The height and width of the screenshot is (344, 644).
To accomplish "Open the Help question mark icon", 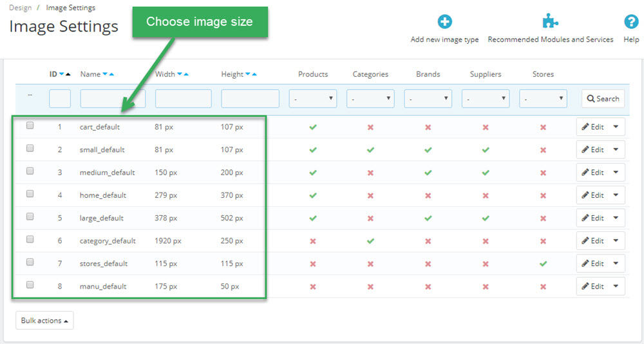I will click(631, 21).
